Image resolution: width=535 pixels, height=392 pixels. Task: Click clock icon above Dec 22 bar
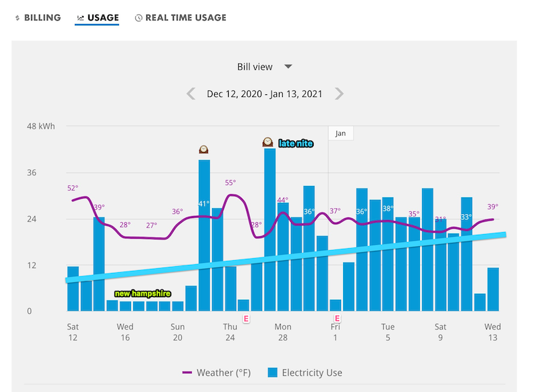click(204, 150)
